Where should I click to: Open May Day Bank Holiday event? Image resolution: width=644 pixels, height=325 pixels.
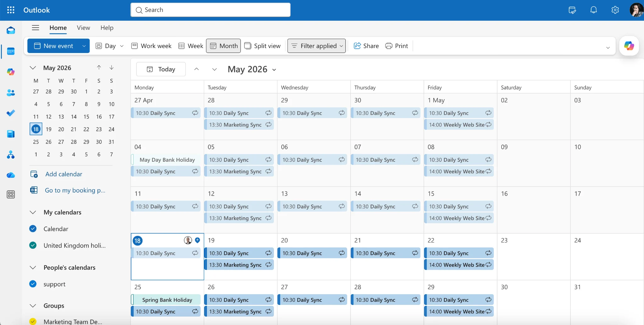[166, 160]
